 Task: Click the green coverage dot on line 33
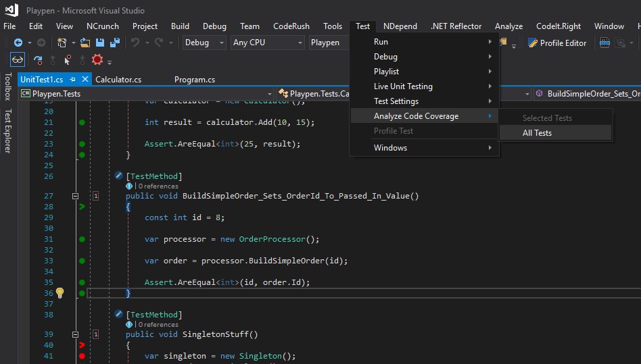click(x=82, y=261)
